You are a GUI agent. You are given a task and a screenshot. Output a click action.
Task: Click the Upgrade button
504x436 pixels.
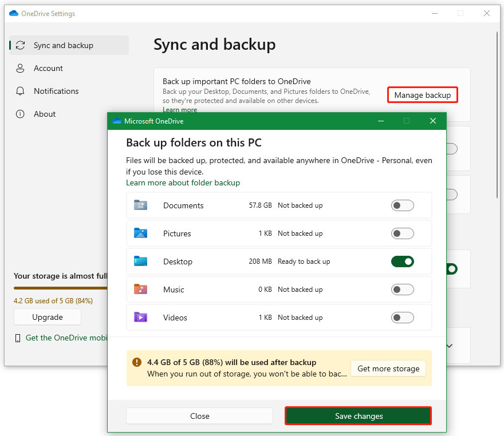(x=48, y=317)
